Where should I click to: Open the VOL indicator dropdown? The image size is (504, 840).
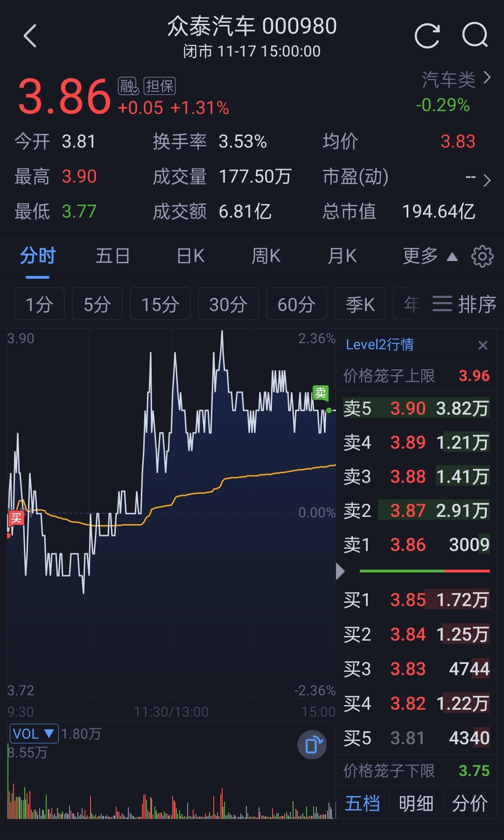(x=34, y=734)
